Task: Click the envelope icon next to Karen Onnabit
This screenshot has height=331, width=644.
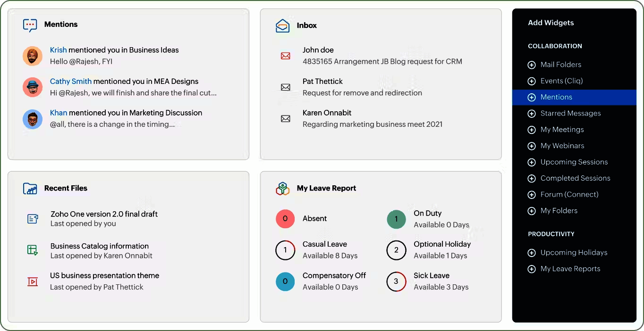Action: [285, 119]
